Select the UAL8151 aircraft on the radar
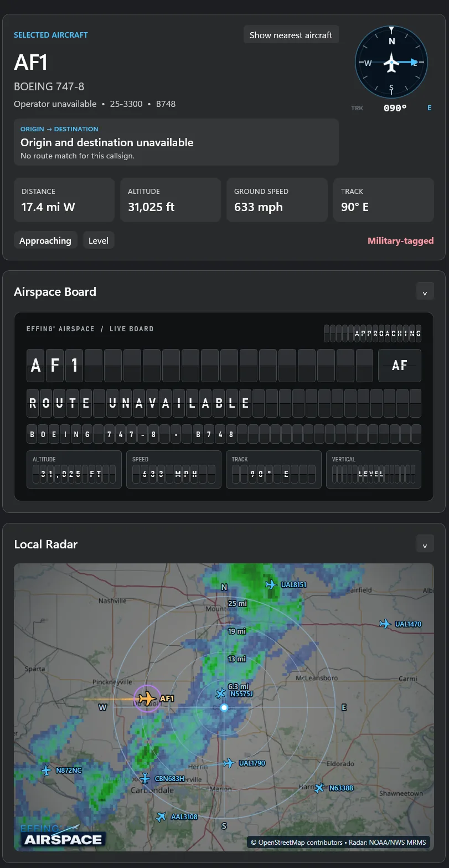449x868 pixels. pyautogui.click(x=271, y=584)
